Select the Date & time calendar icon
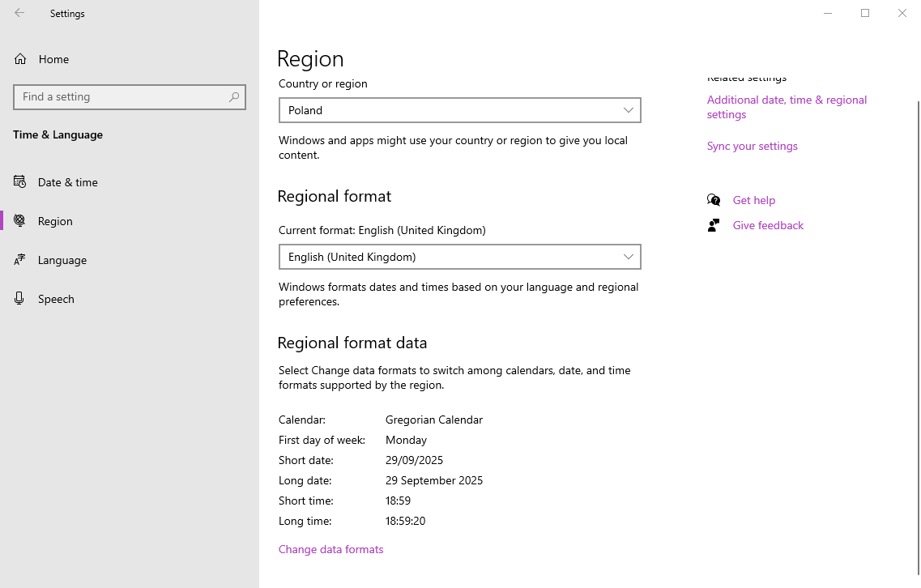 tap(20, 182)
